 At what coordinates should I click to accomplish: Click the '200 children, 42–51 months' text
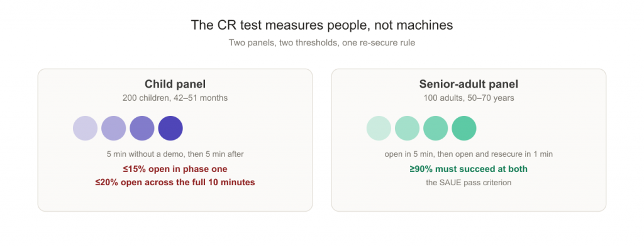tap(175, 98)
